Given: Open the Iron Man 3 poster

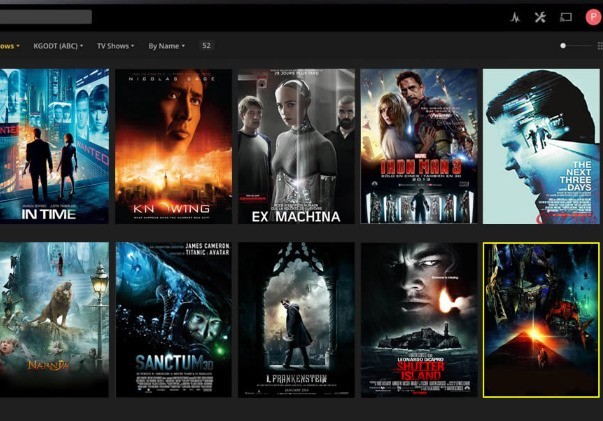Looking at the screenshot, I should [x=419, y=146].
